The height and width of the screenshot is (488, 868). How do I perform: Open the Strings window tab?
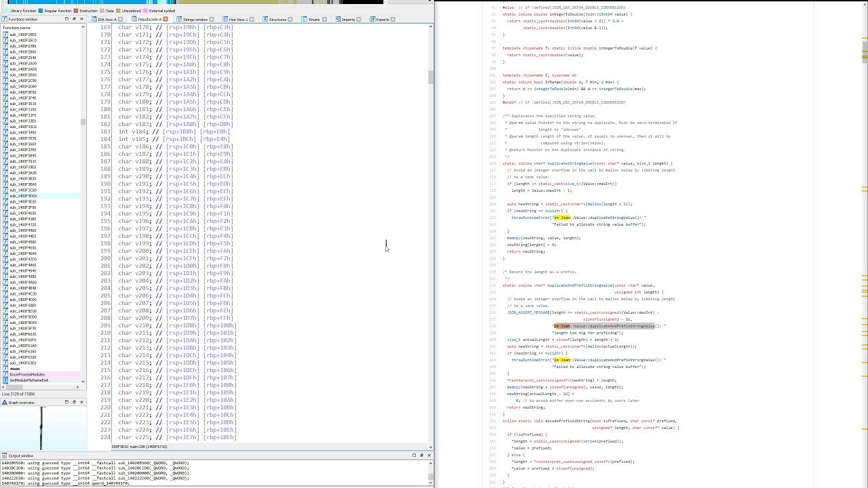point(195,20)
